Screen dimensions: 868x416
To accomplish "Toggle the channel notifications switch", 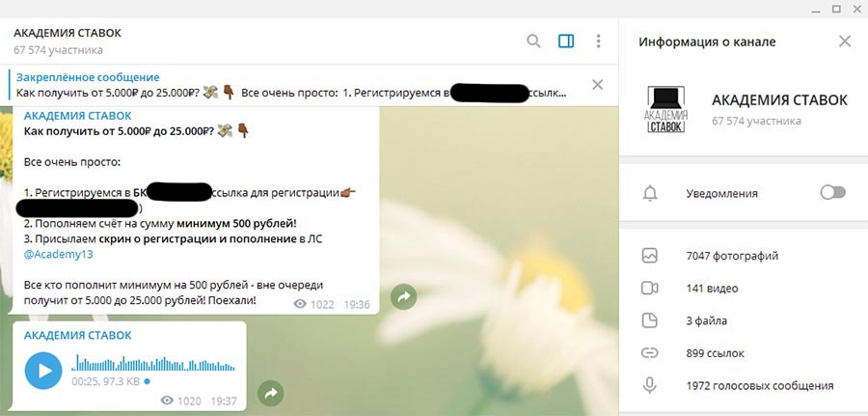I will coord(833,193).
